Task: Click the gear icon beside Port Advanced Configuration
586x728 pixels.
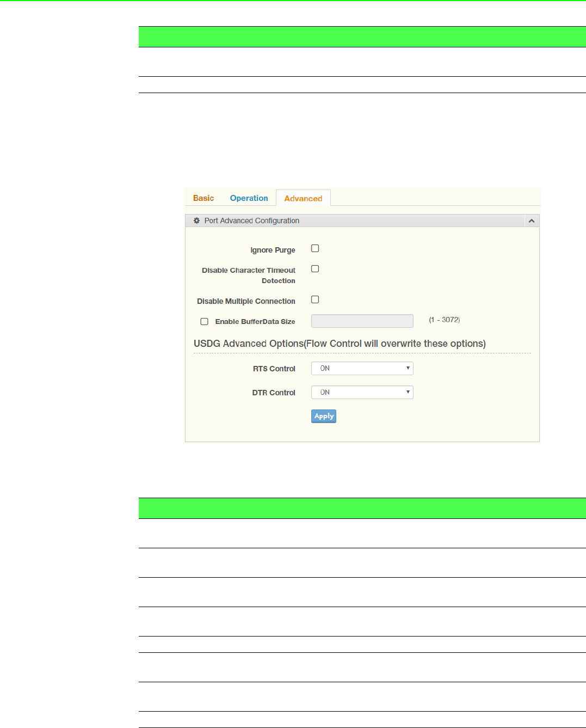Action: pyautogui.click(x=197, y=221)
